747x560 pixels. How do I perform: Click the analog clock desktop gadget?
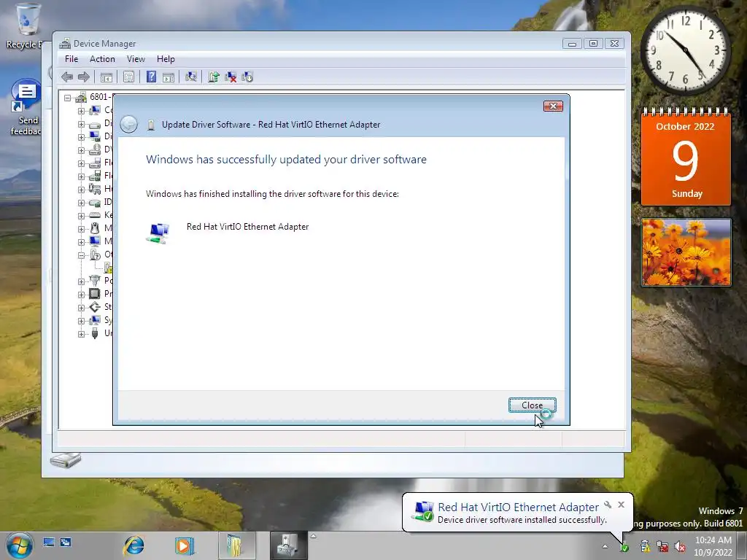(x=686, y=50)
